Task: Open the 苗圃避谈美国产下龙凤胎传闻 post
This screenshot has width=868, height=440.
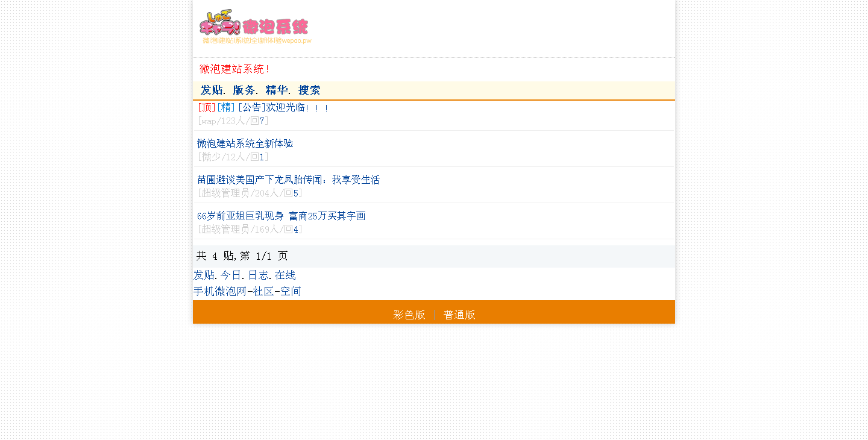Action: [x=288, y=180]
